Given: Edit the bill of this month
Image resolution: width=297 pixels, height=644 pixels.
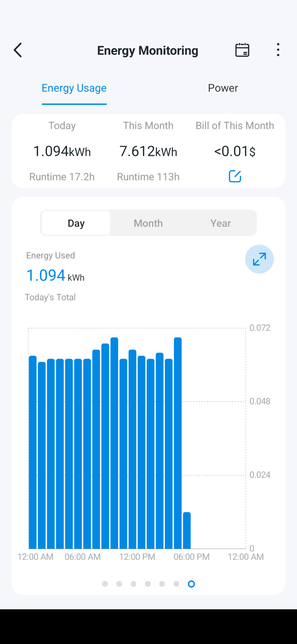Looking at the screenshot, I should [235, 176].
